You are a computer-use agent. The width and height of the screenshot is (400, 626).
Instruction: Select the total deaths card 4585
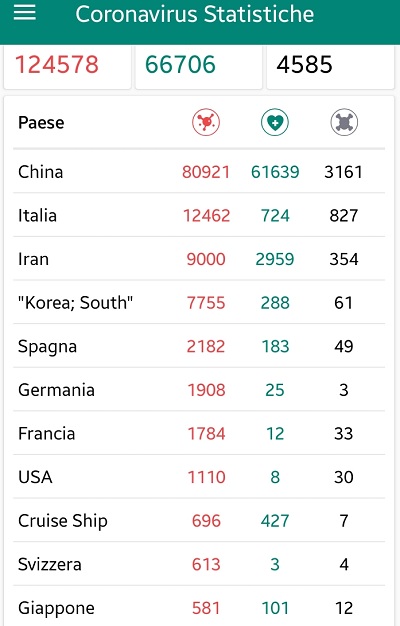(x=330, y=66)
